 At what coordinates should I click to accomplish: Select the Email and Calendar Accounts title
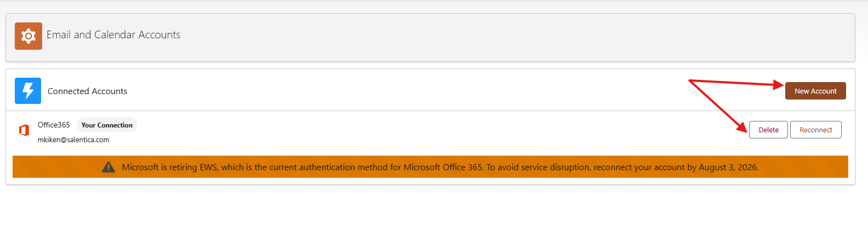[x=113, y=35]
